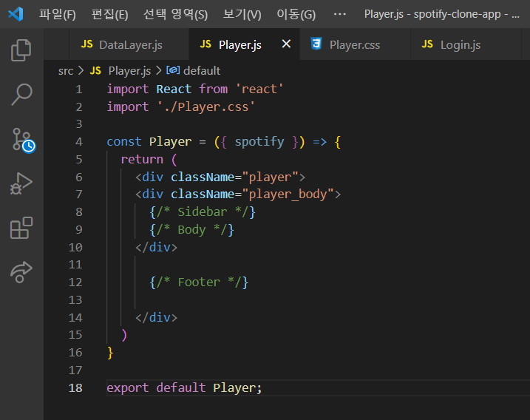Expand breadcrumb chevron after Player.js
530x420 pixels.
(158, 71)
